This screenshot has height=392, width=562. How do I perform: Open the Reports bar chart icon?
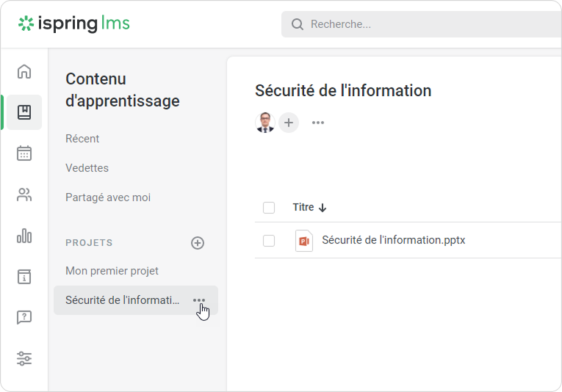click(24, 236)
